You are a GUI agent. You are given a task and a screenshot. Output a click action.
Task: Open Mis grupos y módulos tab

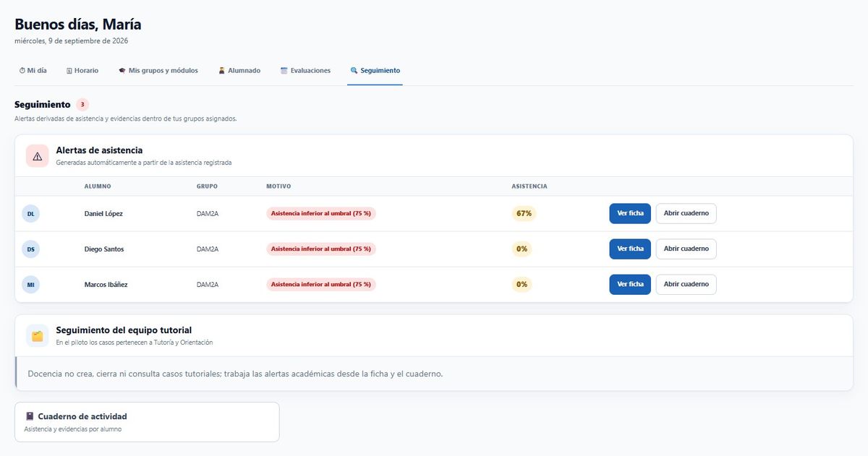(x=158, y=71)
